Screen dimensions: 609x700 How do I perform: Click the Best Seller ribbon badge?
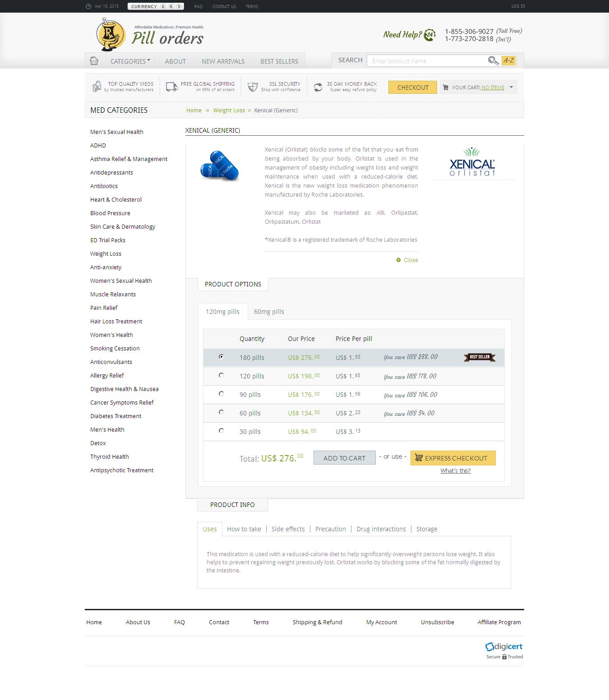click(x=480, y=357)
